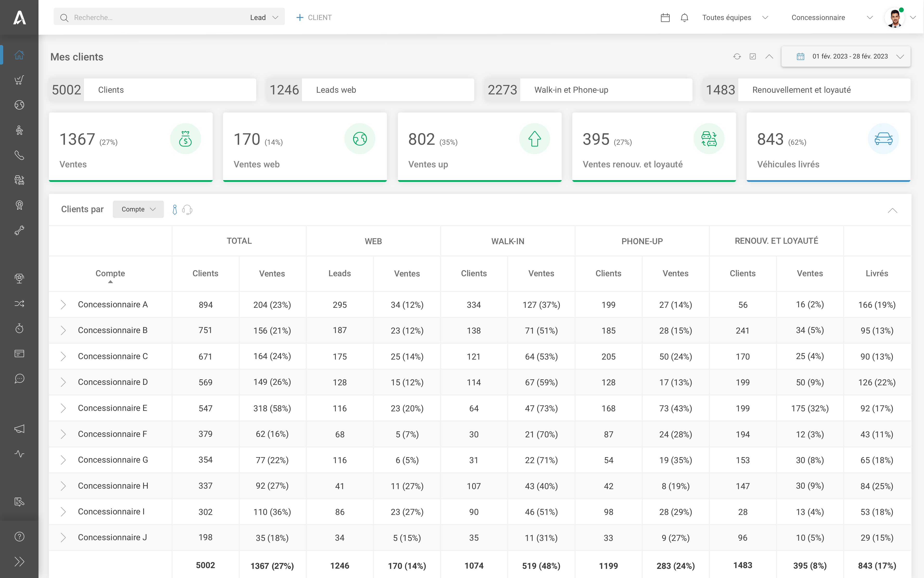Image resolution: width=924 pixels, height=578 pixels.
Task: Open the phone-up sidebar icon
Action: click(x=19, y=155)
